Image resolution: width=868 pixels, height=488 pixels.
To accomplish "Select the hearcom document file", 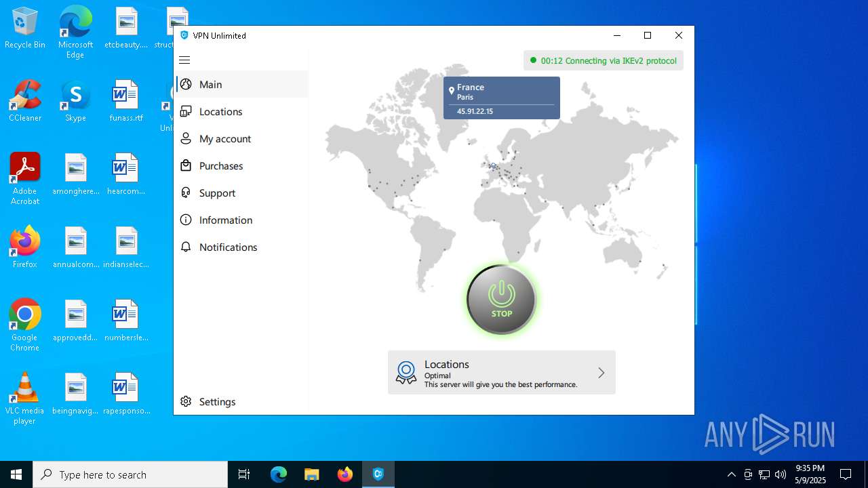I will tap(126, 174).
